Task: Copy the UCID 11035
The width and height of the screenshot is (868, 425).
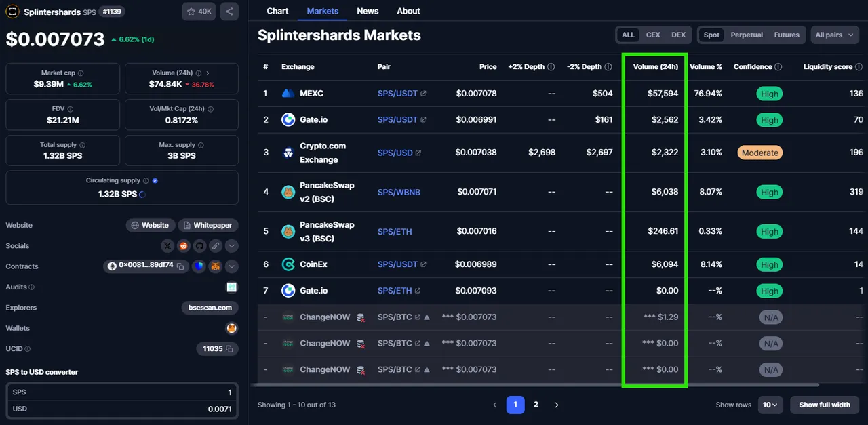Action: tap(229, 349)
